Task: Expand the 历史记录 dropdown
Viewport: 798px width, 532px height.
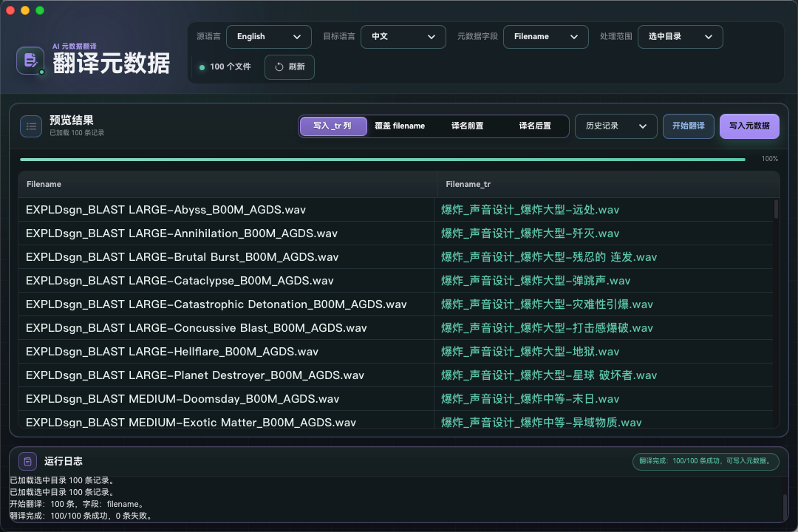Action: 615,126
